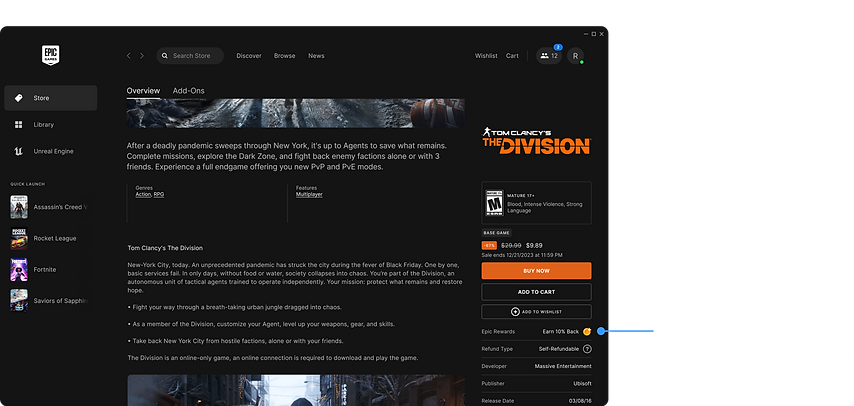Click the search magnifier icon
Viewport: 854px width, 406px height.
point(165,56)
